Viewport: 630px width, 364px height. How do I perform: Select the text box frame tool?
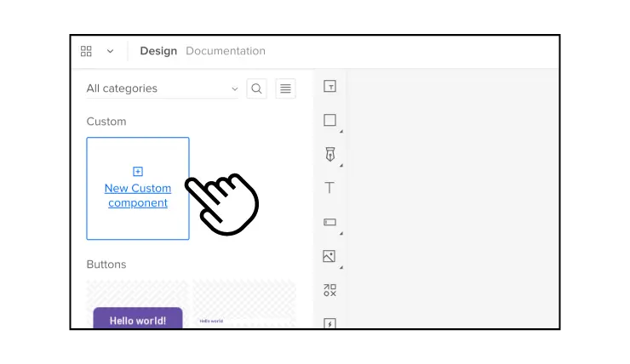click(330, 87)
